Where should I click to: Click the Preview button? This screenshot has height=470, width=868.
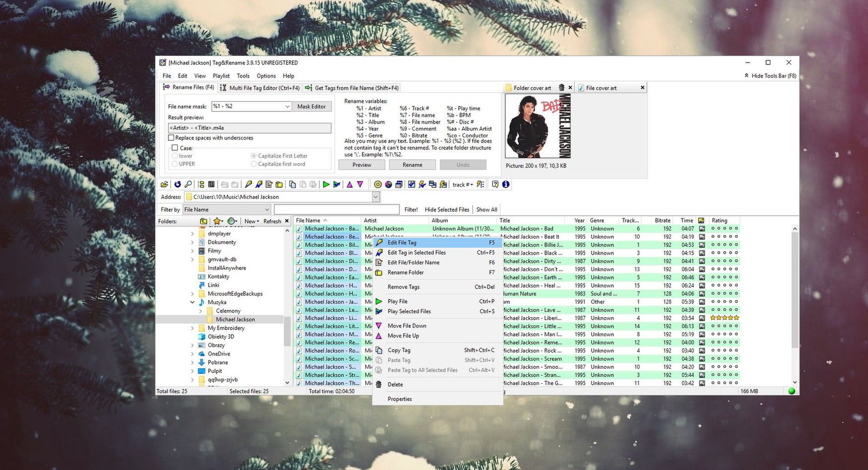(x=362, y=165)
